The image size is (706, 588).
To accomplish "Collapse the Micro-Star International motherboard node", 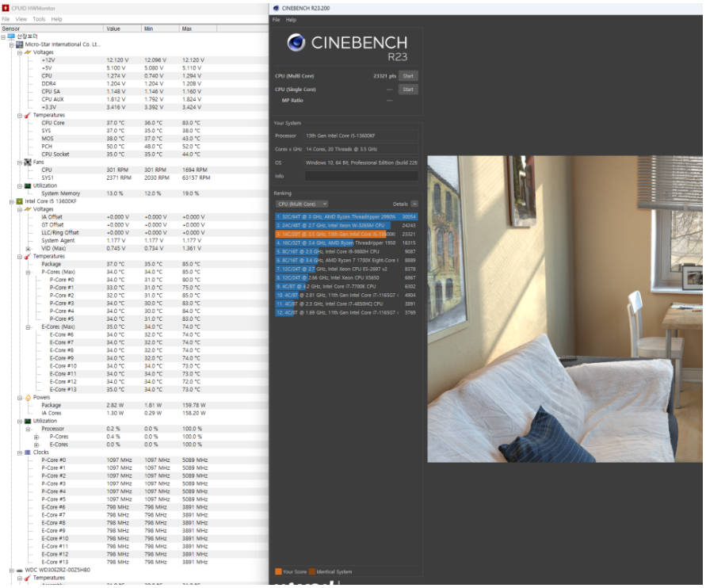I will coord(12,44).
